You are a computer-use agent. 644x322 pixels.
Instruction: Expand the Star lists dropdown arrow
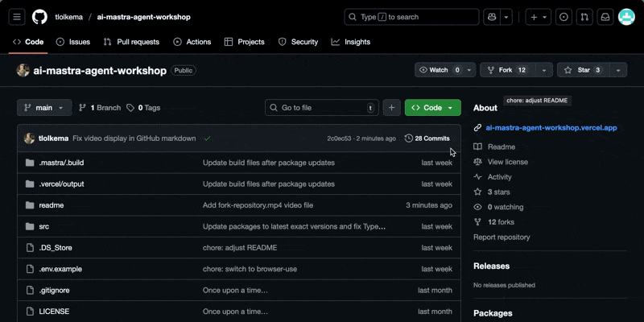[618, 70]
